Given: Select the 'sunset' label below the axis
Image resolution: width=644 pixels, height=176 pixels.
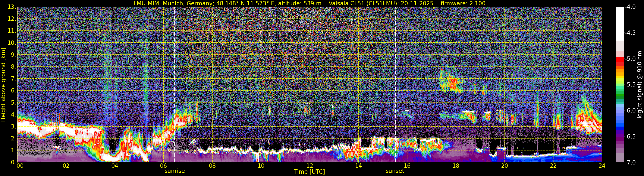Looking at the screenshot, I should click(395, 171).
